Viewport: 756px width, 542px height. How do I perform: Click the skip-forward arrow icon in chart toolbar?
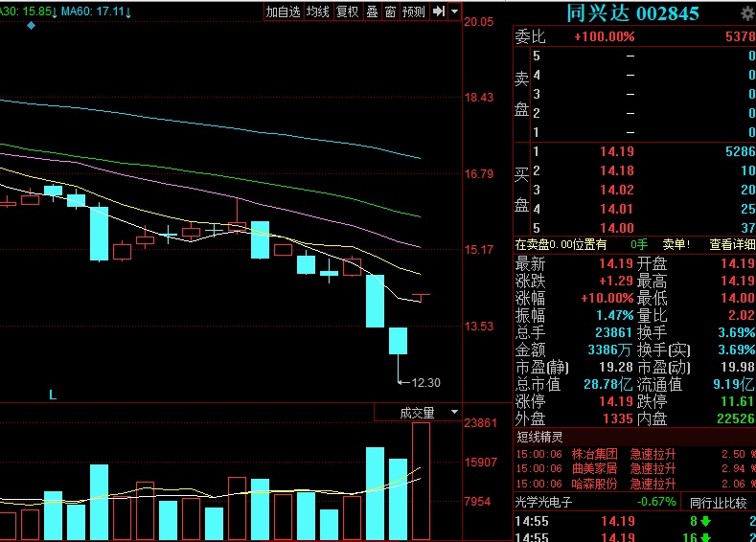tap(438, 11)
